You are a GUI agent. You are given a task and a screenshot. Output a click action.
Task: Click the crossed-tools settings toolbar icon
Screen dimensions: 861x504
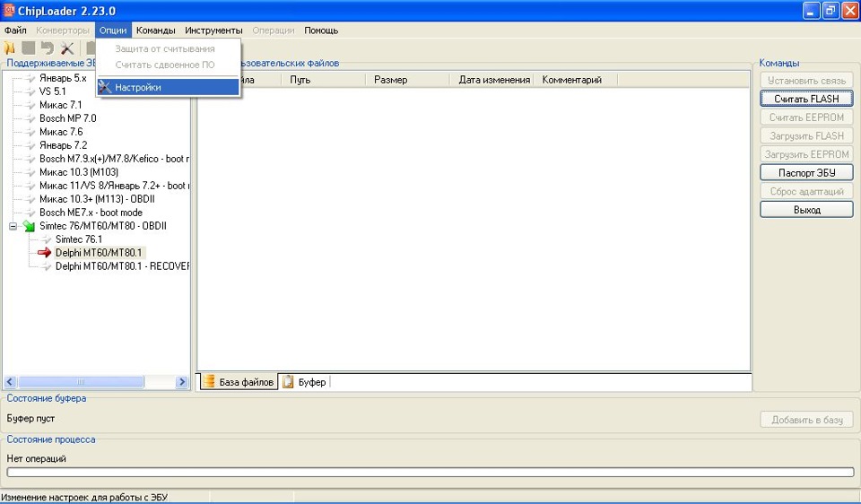pyautogui.click(x=67, y=48)
